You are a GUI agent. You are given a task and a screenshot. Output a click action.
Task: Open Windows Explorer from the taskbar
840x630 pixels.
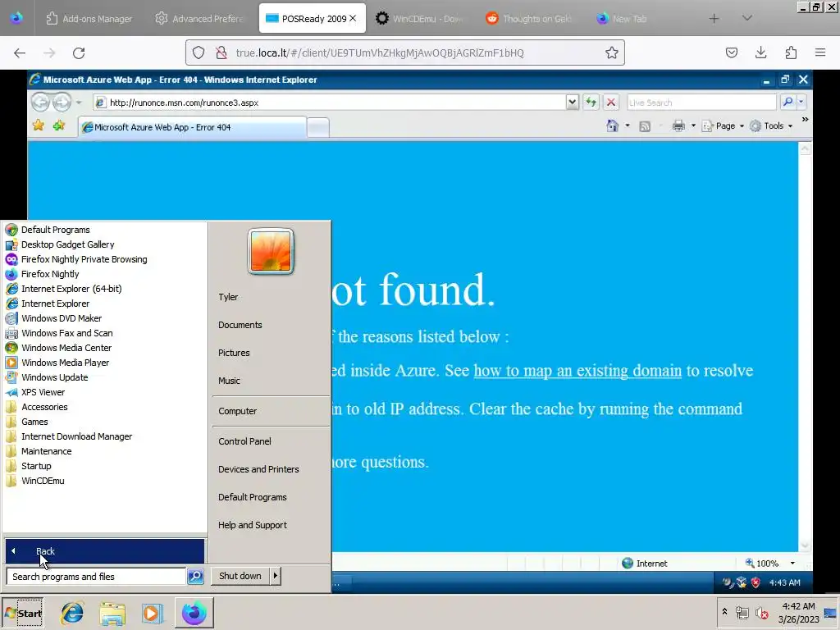coord(112,613)
